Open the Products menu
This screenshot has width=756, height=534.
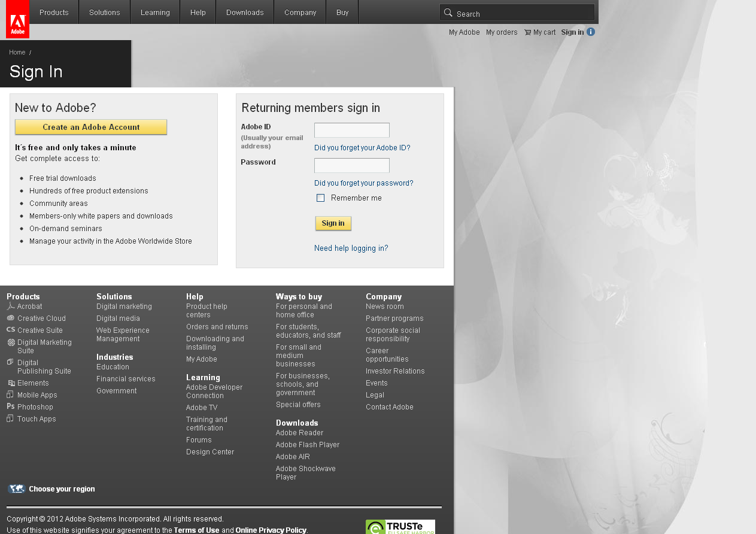(x=54, y=12)
